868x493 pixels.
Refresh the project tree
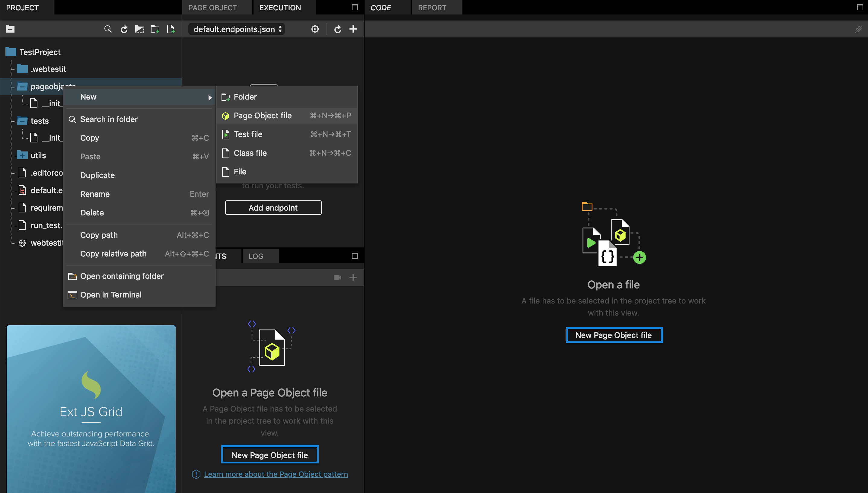(x=124, y=29)
